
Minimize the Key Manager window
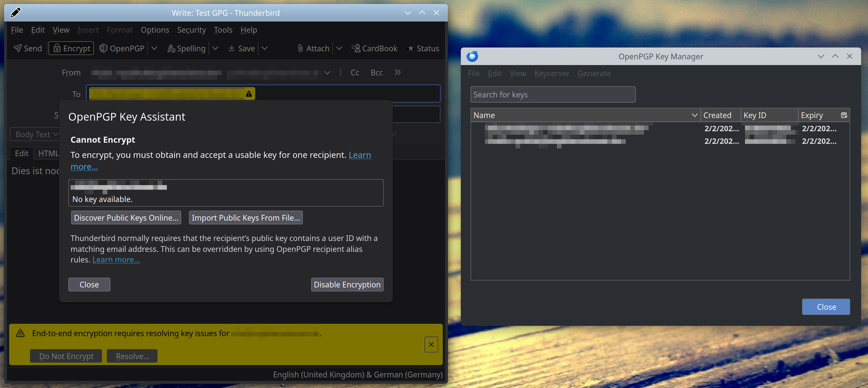(x=821, y=57)
